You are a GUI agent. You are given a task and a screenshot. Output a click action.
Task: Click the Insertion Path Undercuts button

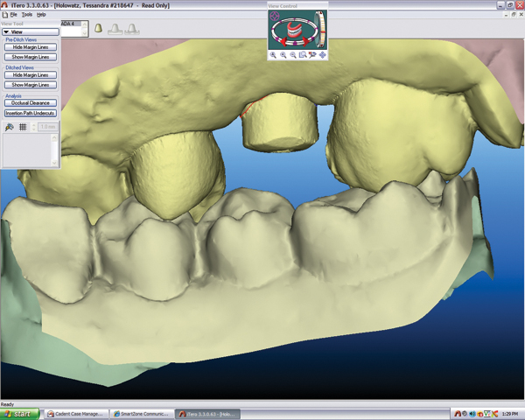pos(30,113)
